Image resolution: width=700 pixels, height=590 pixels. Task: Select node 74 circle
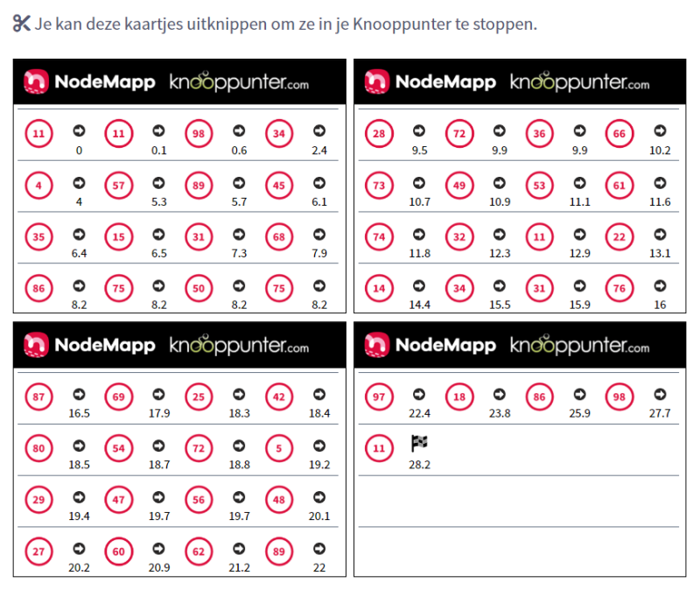tap(379, 237)
